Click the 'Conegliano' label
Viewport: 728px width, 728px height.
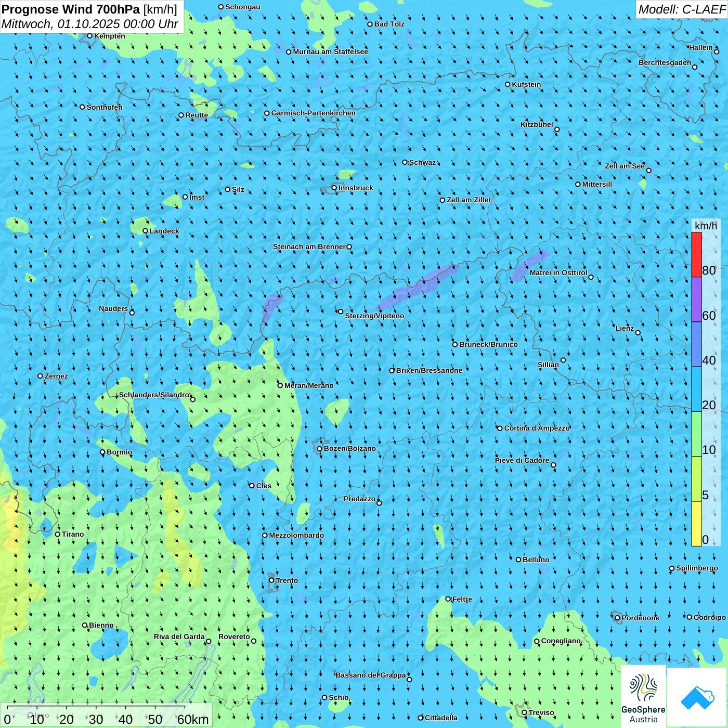click(x=561, y=641)
